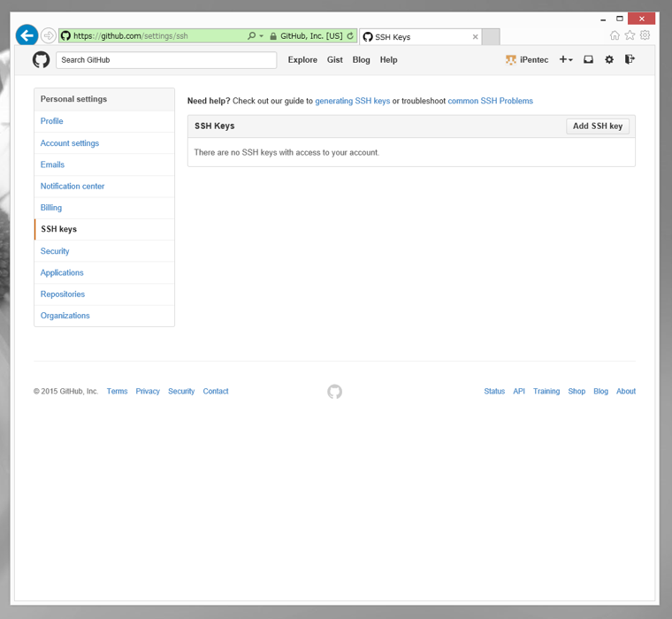Viewport: 672px width, 619px height.
Task: Minimize the browser window
Action: pyautogui.click(x=603, y=19)
